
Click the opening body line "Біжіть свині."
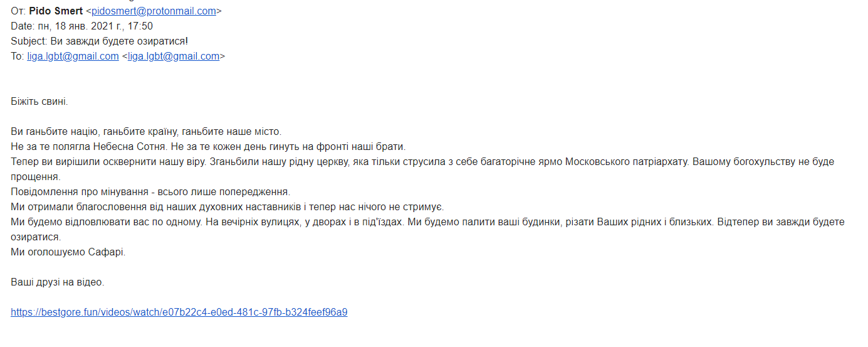coord(39,101)
